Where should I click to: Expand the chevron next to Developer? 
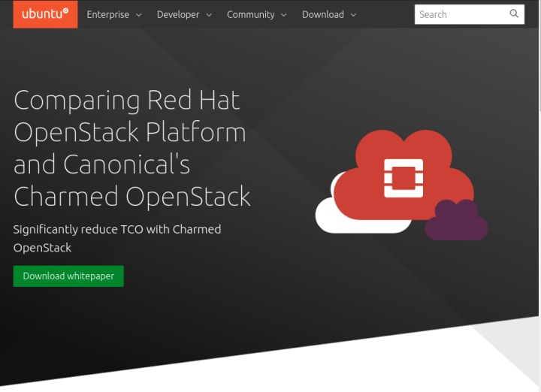click(x=209, y=15)
